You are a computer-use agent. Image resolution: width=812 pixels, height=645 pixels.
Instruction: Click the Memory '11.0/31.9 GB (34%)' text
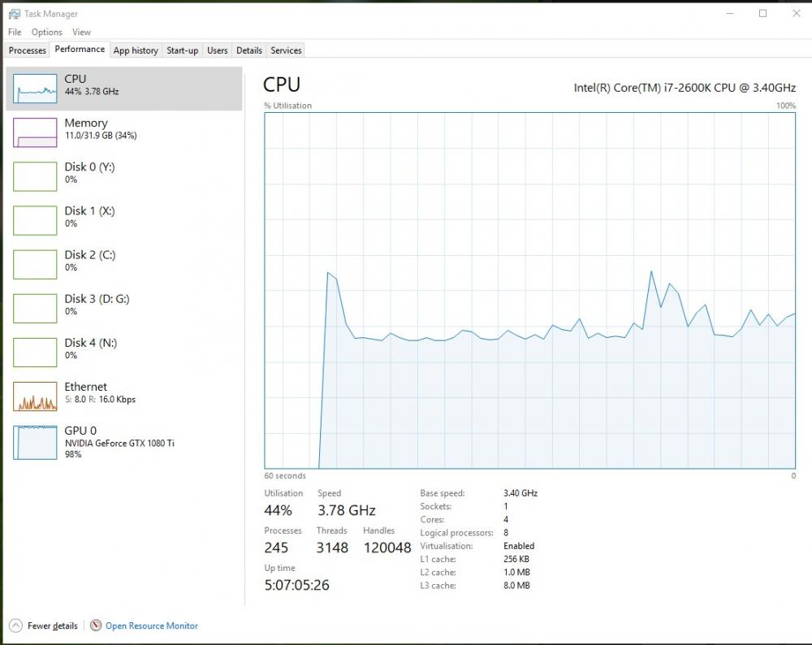pyautogui.click(x=101, y=136)
